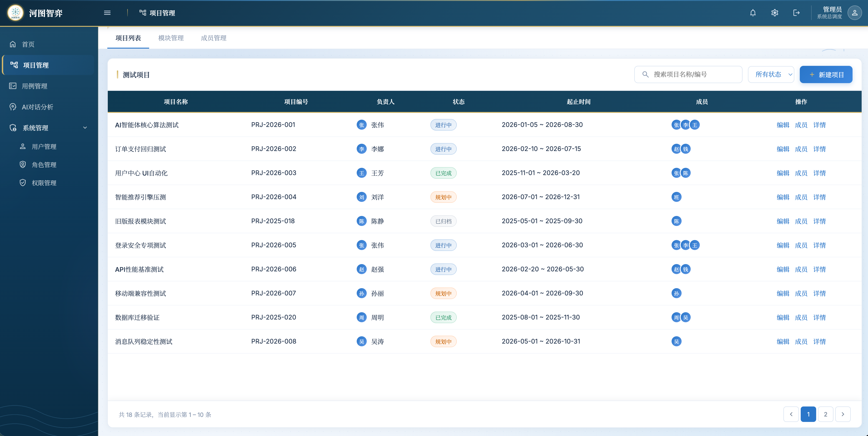Image resolution: width=868 pixels, height=436 pixels.
Task: Click the logout arrow icon
Action: click(x=796, y=13)
